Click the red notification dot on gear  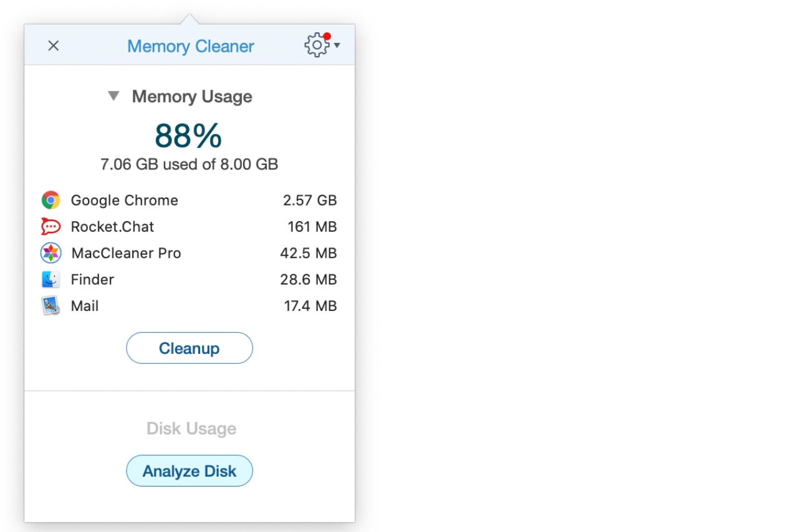[327, 36]
